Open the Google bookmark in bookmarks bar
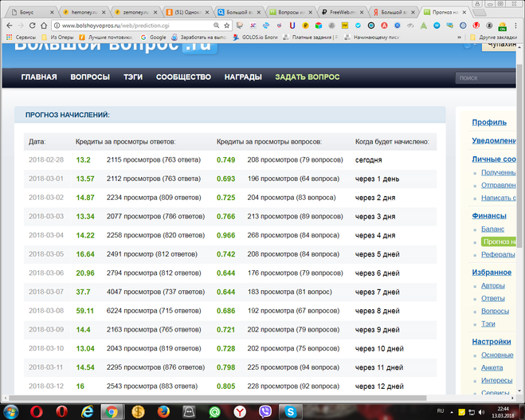Viewport: 525px width, 420px height. pos(158,37)
